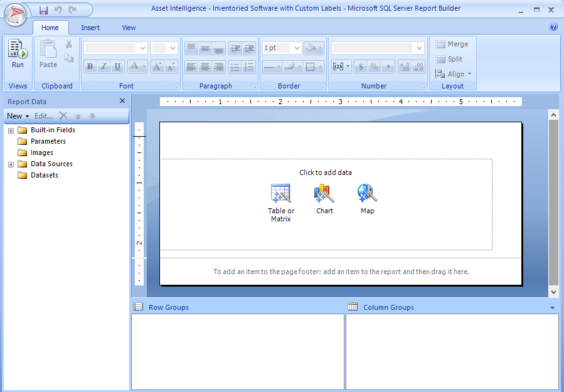This screenshot has width=564, height=392.
Task: Switch to the Insert ribbon tab
Action: click(90, 28)
